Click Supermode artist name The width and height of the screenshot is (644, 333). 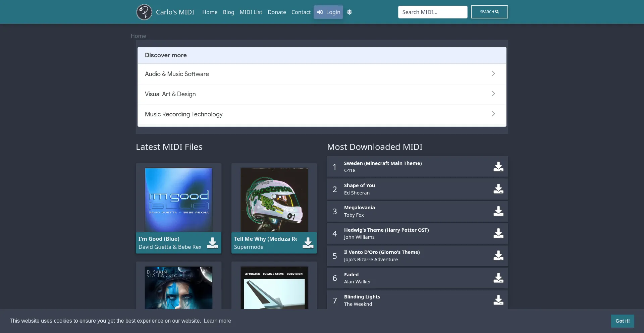click(x=249, y=247)
